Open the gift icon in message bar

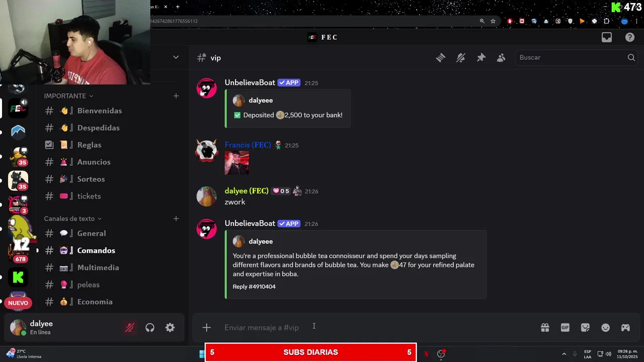[545, 328]
